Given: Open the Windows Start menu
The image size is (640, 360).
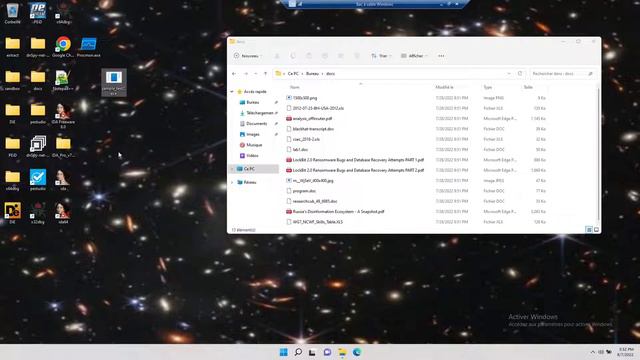Looking at the screenshot, I should 284,352.
